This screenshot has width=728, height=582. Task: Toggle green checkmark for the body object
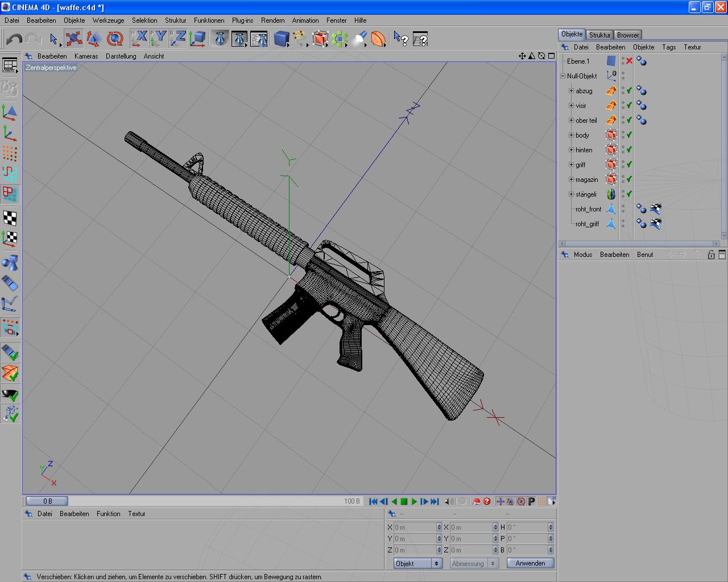629,135
